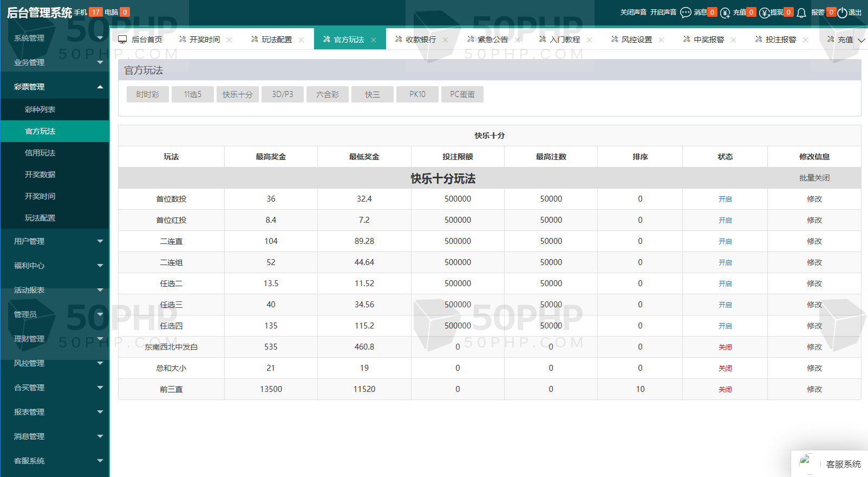Close the 风控设置 tab
868x477 pixels.
point(661,40)
